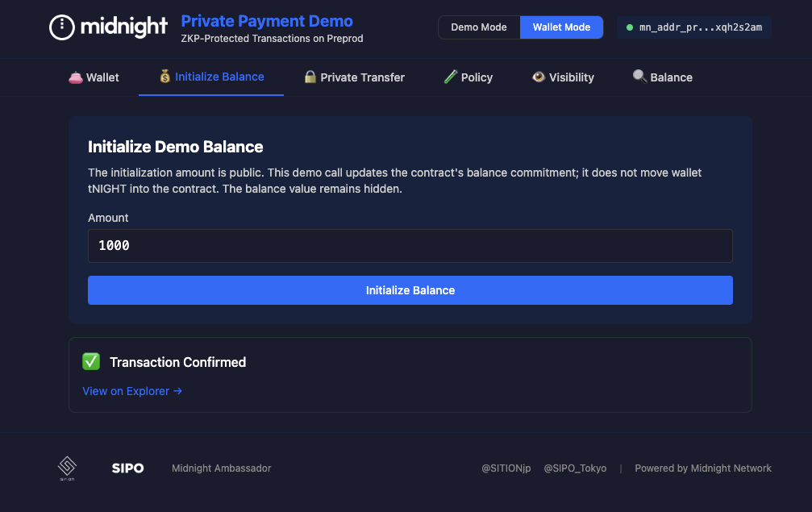Click the SITION diamond logo in footer
Screen dimensions: 812x512
point(67,468)
